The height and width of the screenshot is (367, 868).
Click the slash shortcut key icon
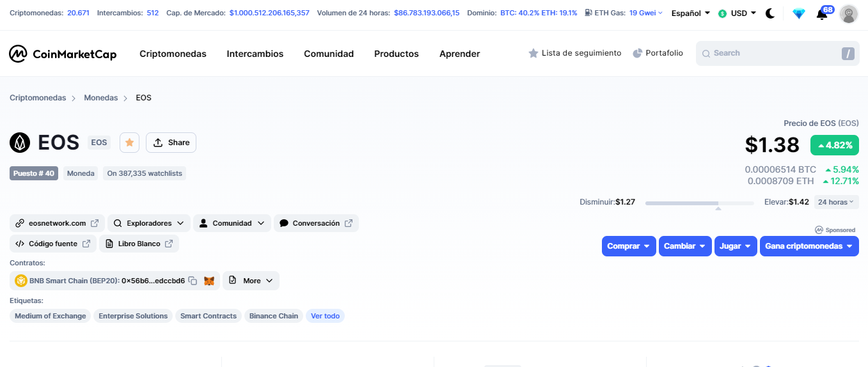(x=848, y=54)
